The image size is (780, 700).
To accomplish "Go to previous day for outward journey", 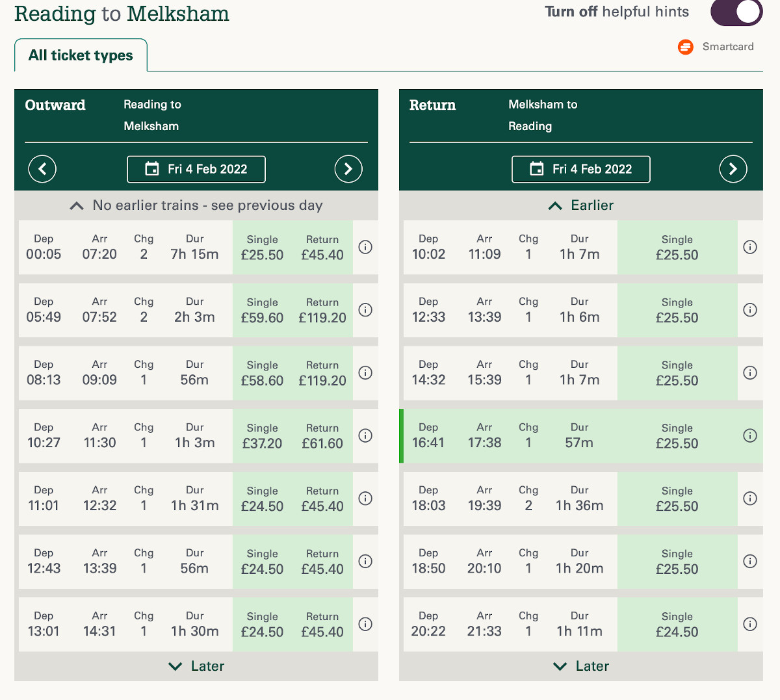I will pyautogui.click(x=42, y=169).
